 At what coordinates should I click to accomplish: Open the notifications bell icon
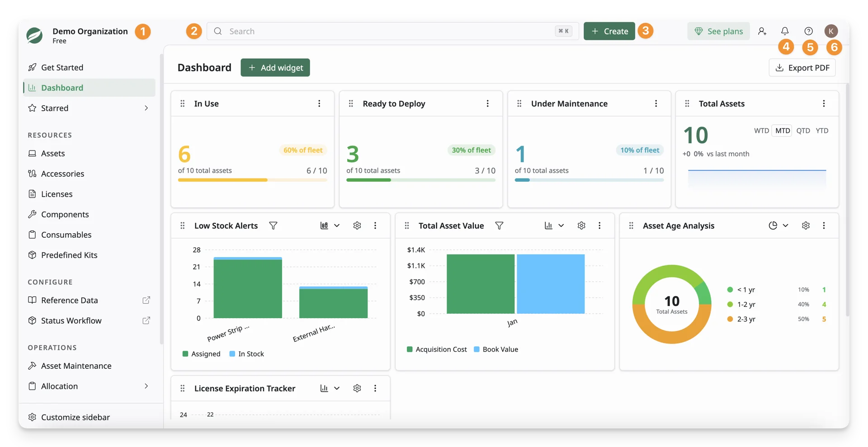click(785, 31)
